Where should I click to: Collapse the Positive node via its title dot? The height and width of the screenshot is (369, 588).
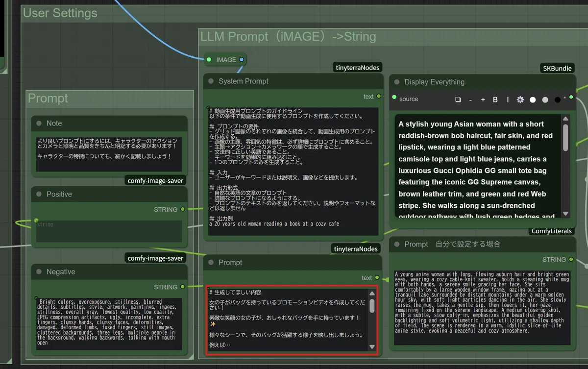(39, 195)
